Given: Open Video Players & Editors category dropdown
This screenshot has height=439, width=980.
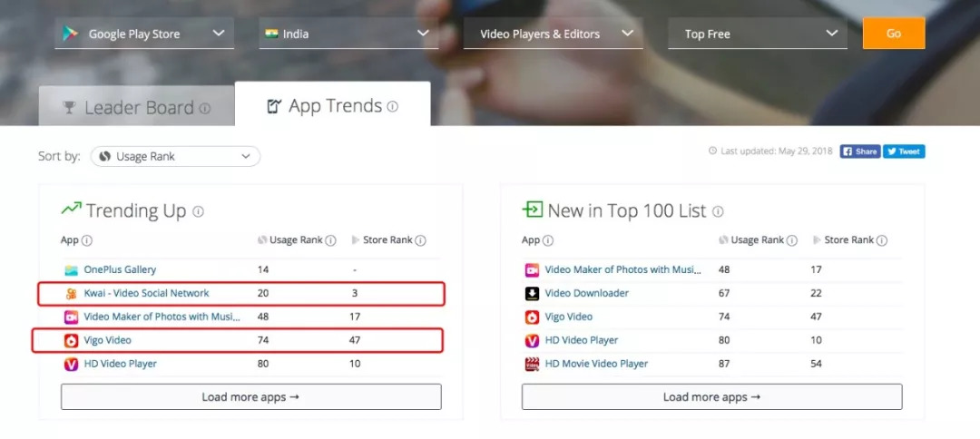Looking at the screenshot, I should [554, 33].
